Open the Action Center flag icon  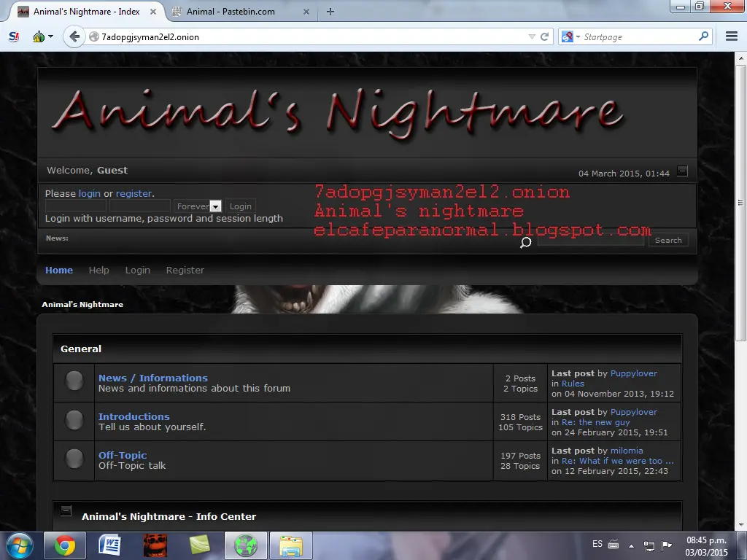click(667, 545)
